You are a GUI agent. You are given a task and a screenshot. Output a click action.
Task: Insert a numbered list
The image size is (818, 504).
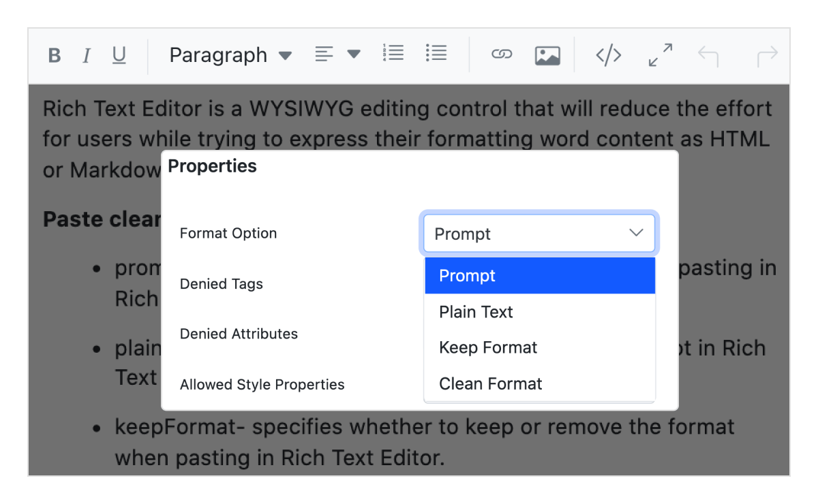click(393, 53)
